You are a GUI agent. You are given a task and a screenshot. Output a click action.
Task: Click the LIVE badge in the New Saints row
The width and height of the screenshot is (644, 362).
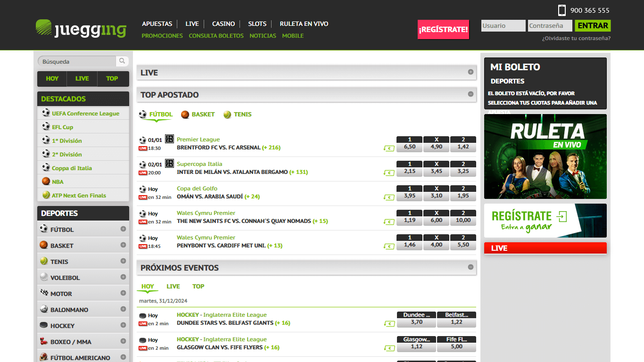pos(143,222)
